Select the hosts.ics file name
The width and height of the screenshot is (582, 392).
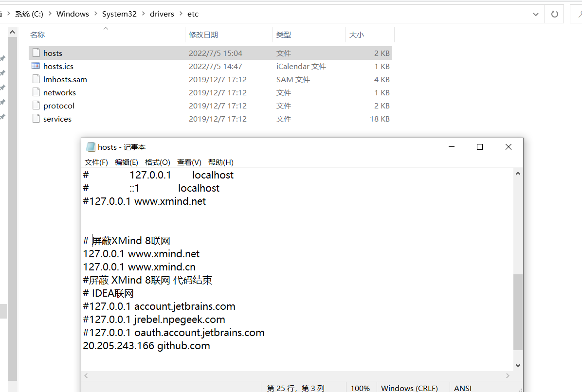58,66
